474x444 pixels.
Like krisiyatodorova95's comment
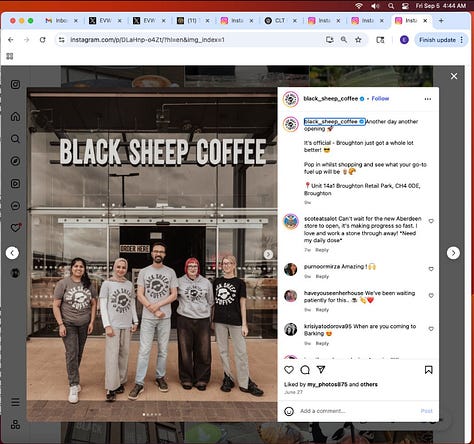coord(431,329)
